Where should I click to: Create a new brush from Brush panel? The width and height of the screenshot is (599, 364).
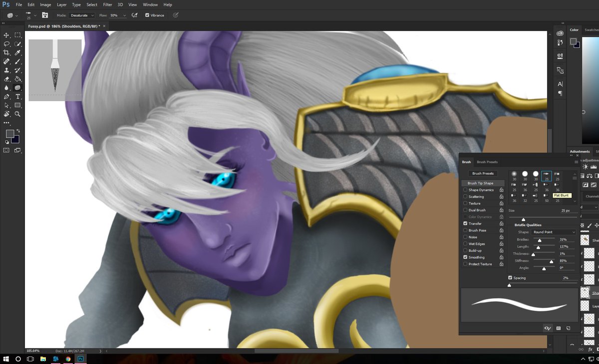tap(569, 328)
